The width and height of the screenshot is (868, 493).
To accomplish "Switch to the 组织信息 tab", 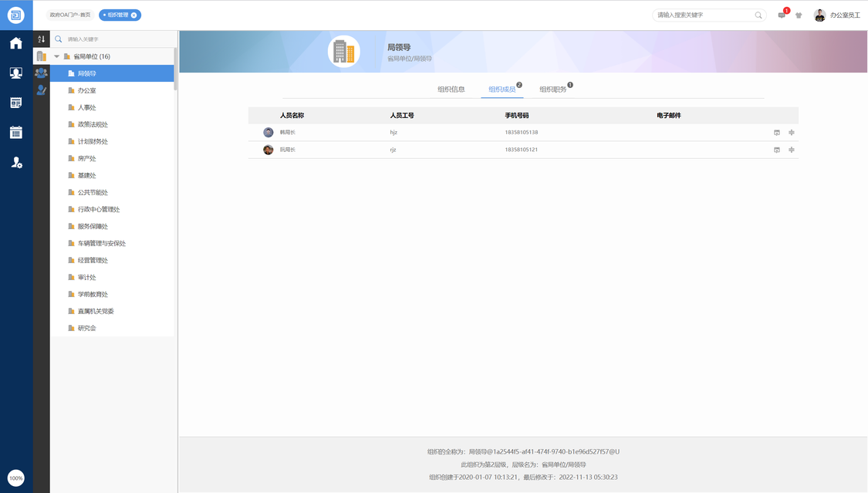I will point(451,89).
